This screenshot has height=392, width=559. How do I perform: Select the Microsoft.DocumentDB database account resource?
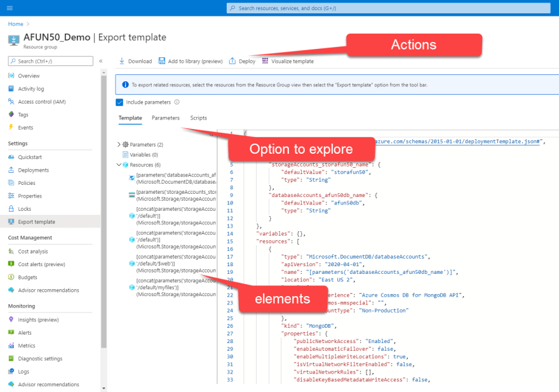click(176, 179)
